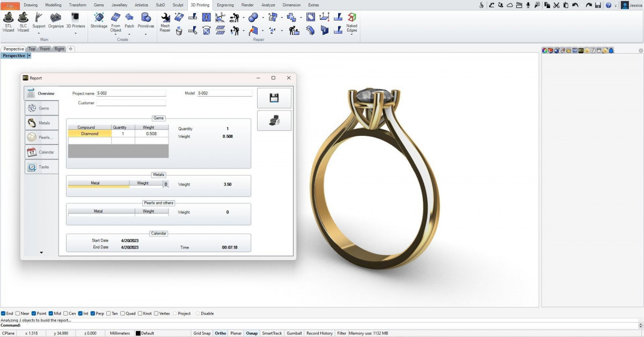644x337 pixels.
Task: Launch the STL Wizard tool
Action: [x=8, y=21]
